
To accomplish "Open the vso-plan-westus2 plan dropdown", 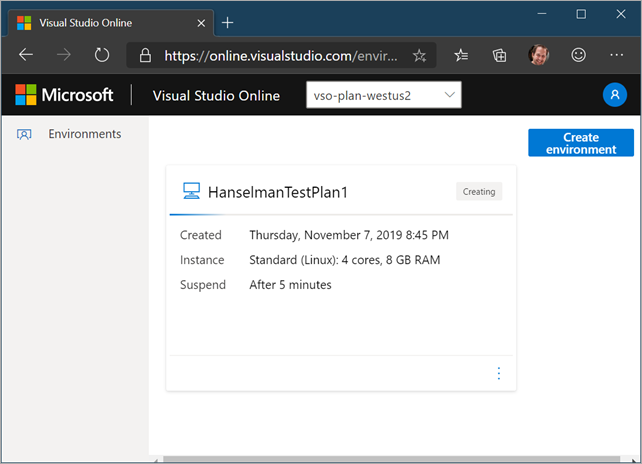I will click(384, 95).
